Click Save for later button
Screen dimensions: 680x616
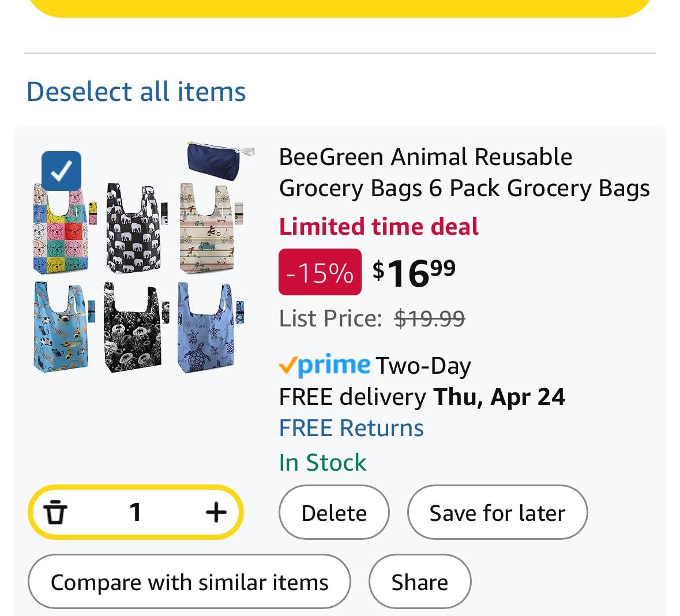497,512
